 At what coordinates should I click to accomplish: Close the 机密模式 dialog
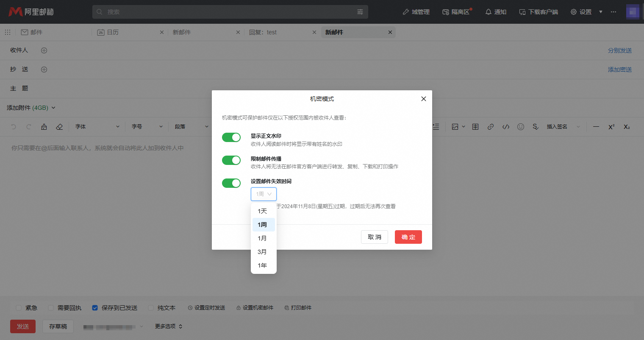[x=423, y=99]
